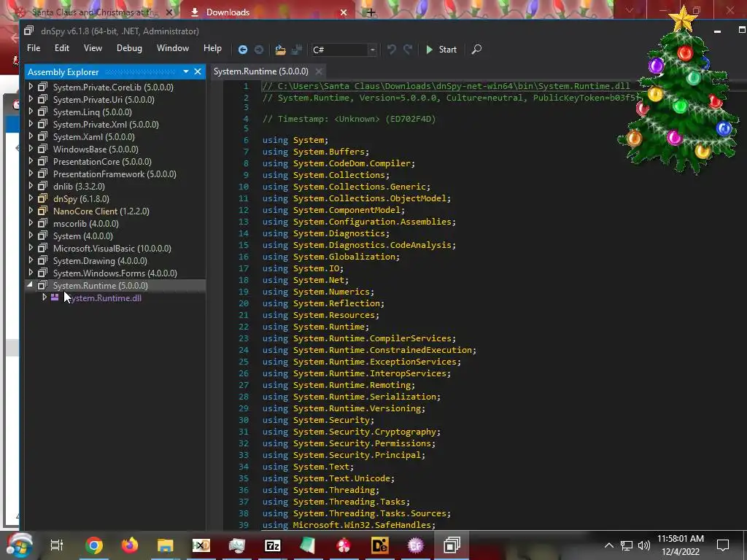The height and width of the screenshot is (560, 747).
Task: Open the search assemblies magnifier icon
Action: [x=476, y=50]
